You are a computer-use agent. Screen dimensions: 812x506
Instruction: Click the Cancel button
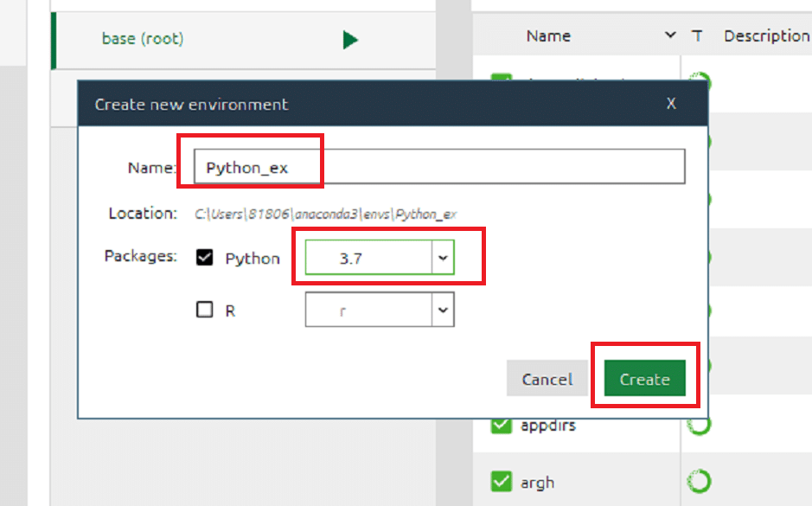[547, 379]
